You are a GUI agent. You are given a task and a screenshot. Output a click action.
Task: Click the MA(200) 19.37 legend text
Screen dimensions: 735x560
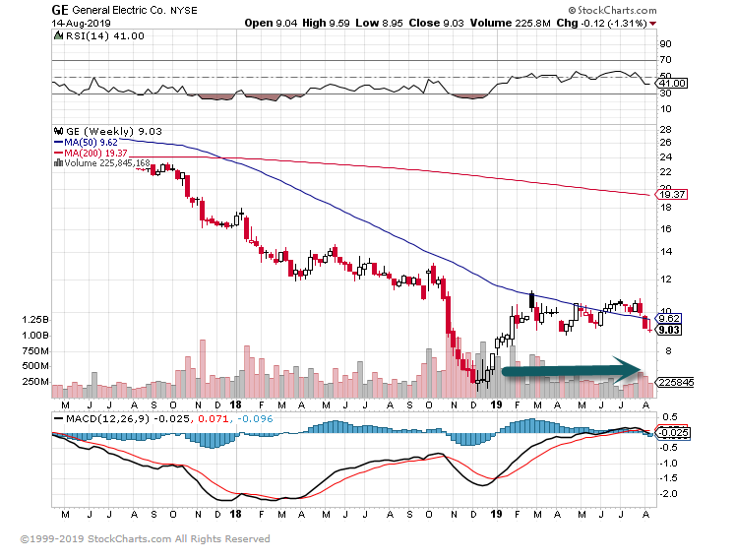click(95, 153)
